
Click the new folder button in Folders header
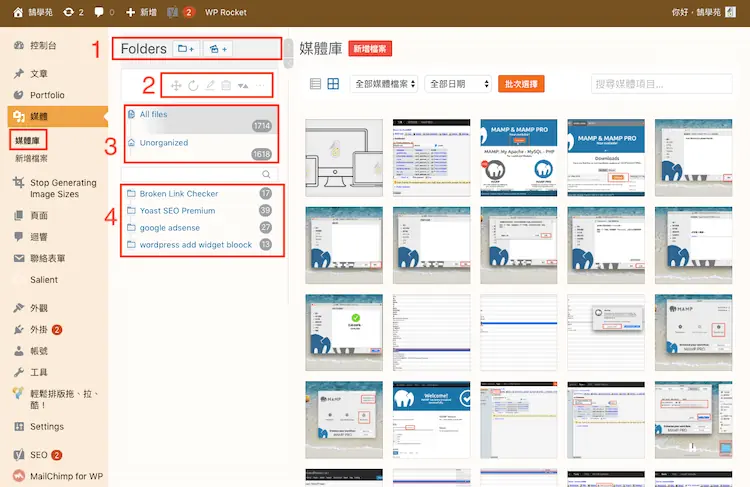click(186, 49)
